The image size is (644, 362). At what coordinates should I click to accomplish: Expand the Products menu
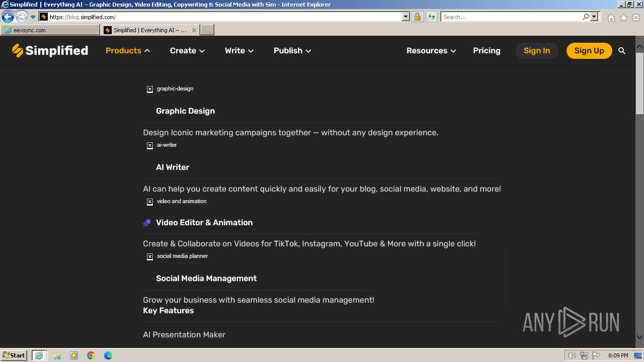pos(128,51)
